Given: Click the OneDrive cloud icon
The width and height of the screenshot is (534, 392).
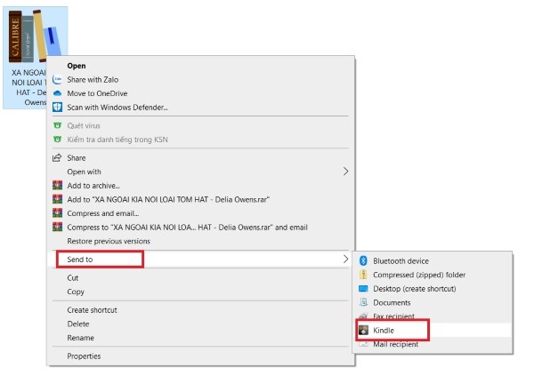Looking at the screenshot, I should (57, 93).
